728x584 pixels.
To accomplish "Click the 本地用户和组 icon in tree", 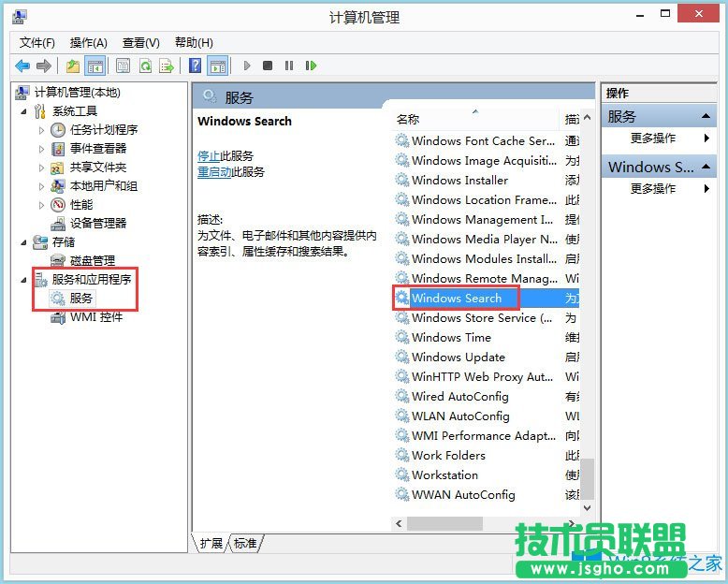I will (x=58, y=186).
